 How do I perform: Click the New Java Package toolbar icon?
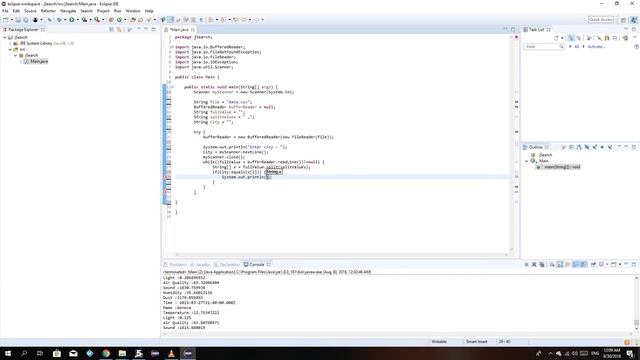(111, 20)
